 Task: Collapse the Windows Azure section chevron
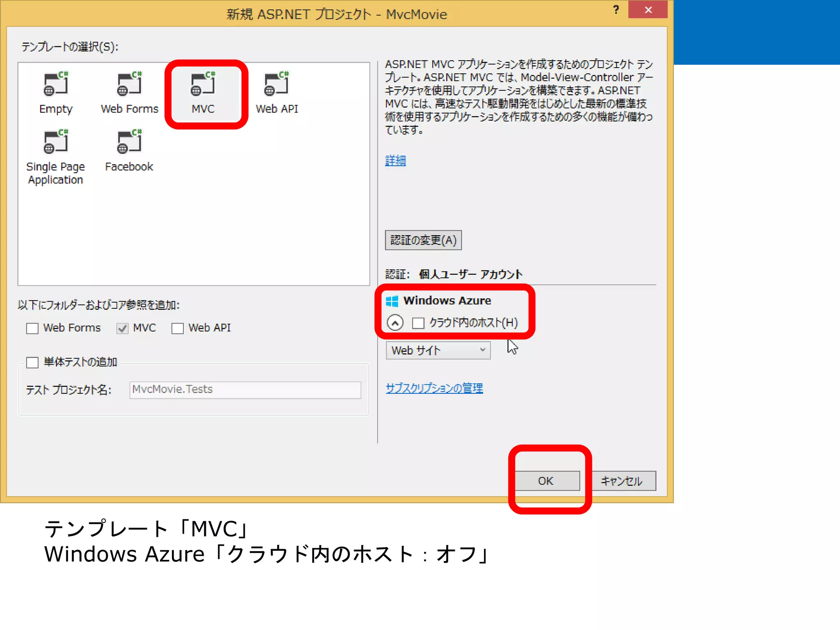click(395, 323)
